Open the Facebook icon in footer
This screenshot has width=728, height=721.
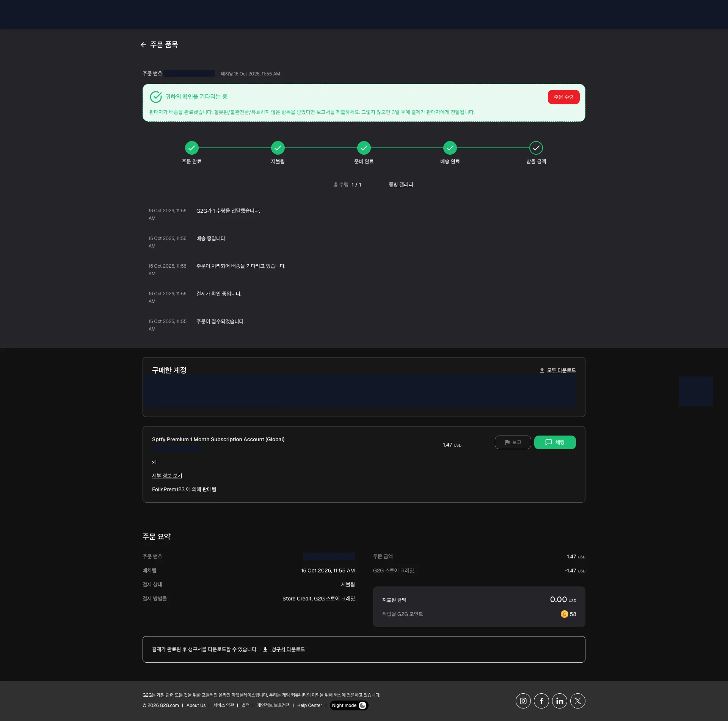click(541, 701)
